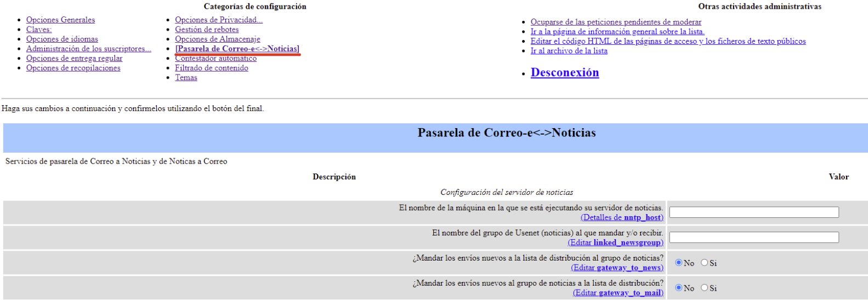Click the Desconexión link
The image size is (868, 300).
coord(565,72)
